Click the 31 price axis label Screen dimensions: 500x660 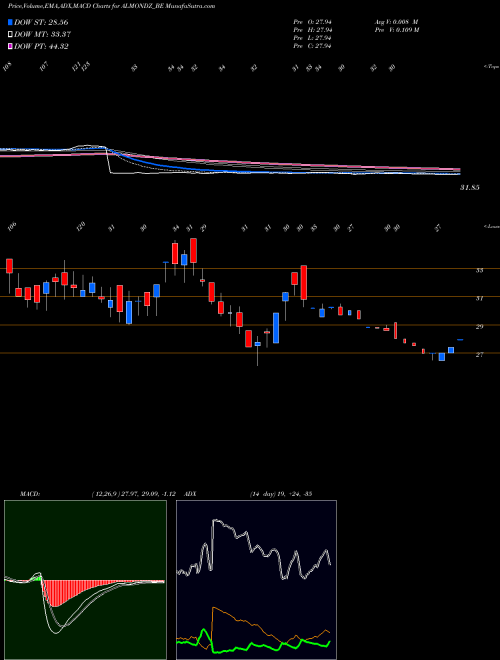pos(479,298)
